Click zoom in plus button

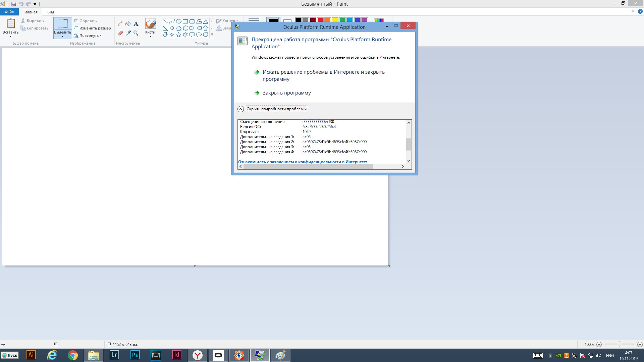click(640, 345)
